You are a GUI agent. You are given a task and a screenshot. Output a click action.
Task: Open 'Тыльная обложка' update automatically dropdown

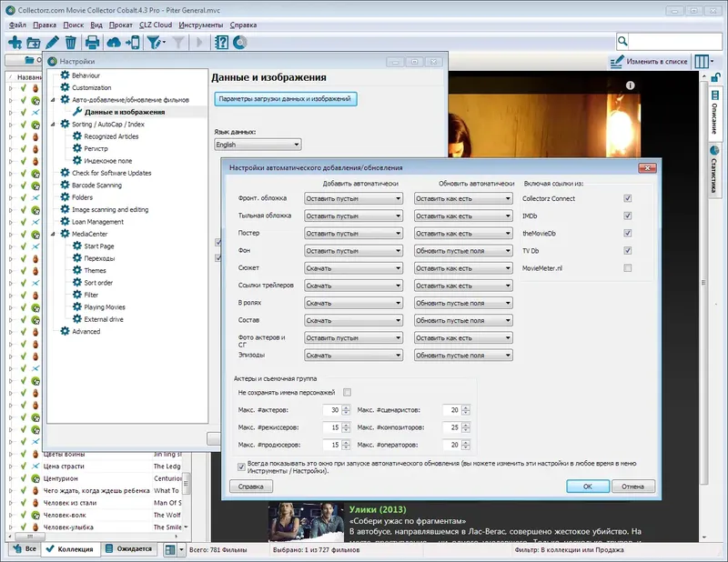pos(463,216)
